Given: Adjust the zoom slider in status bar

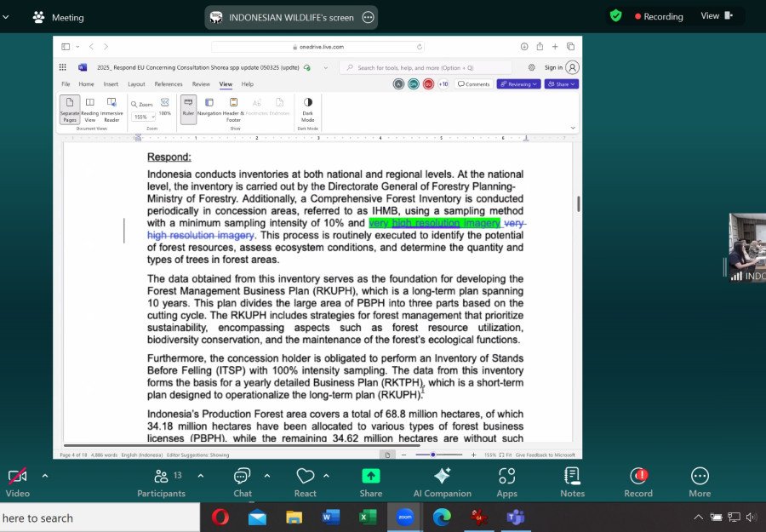Looking at the screenshot, I should pyautogui.click(x=433, y=455).
